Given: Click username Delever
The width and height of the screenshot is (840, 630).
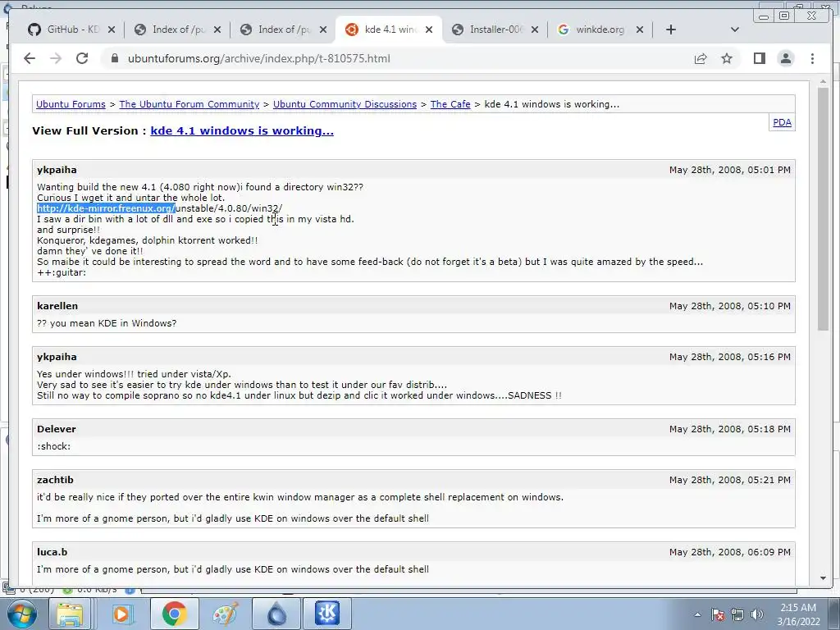Looking at the screenshot, I should [57, 429].
